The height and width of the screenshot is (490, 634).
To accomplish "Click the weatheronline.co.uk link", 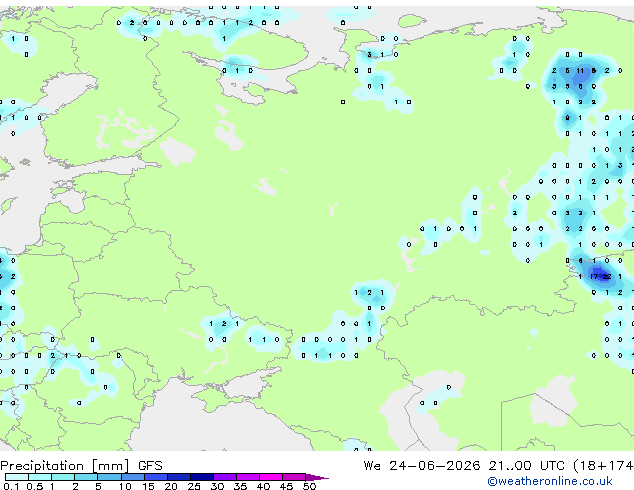I will pos(550,481).
